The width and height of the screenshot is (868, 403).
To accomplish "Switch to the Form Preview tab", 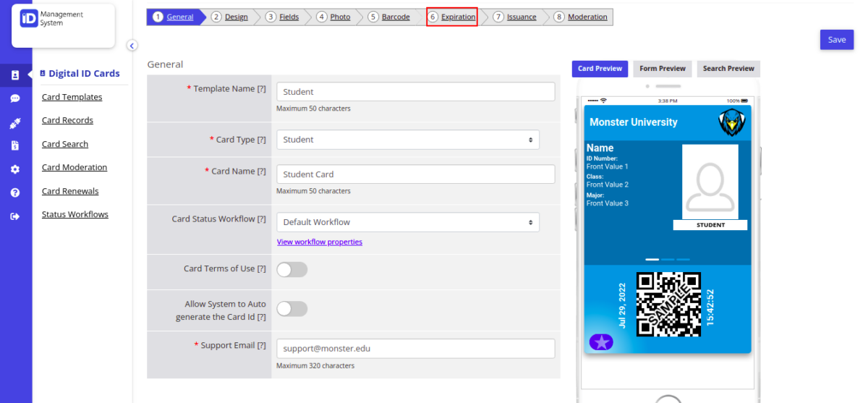I will [662, 69].
